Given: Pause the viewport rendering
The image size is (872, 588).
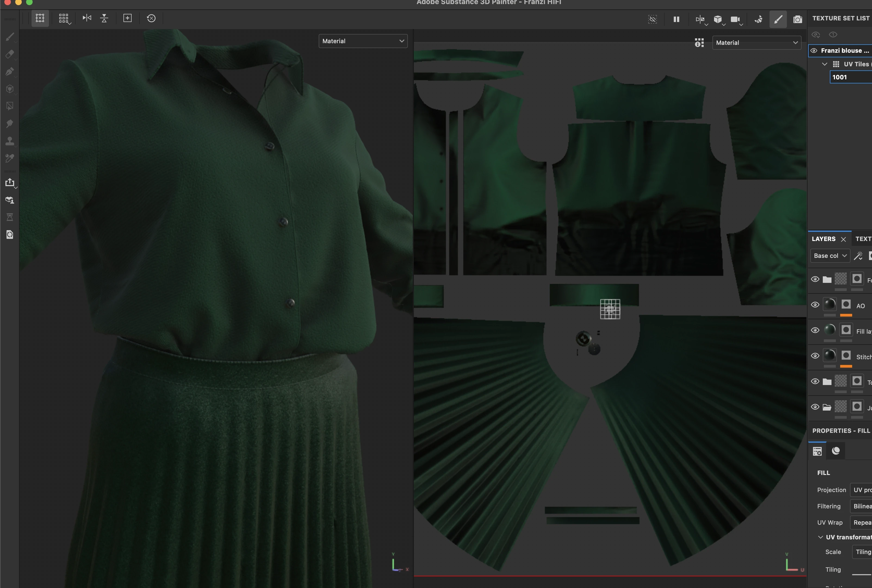Looking at the screenshot, I should coord(677,19).
